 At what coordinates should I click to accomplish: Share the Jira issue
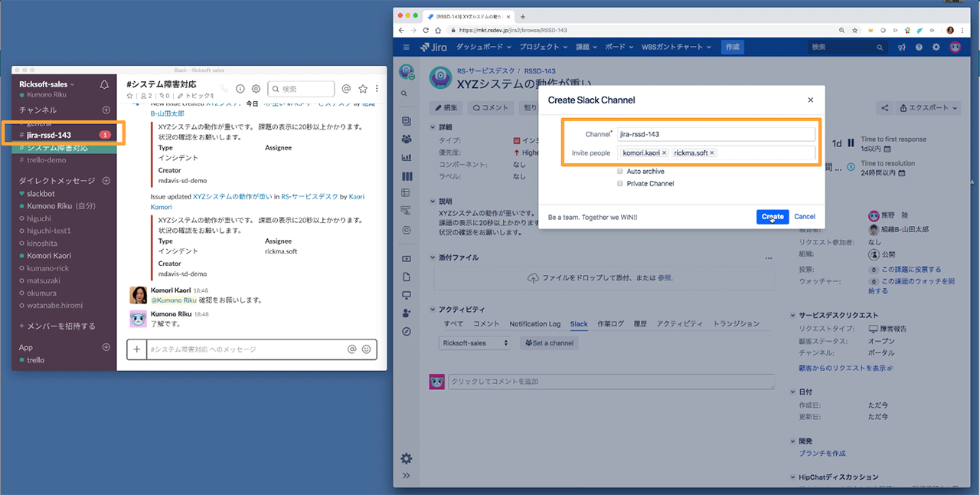coord(885,108)
